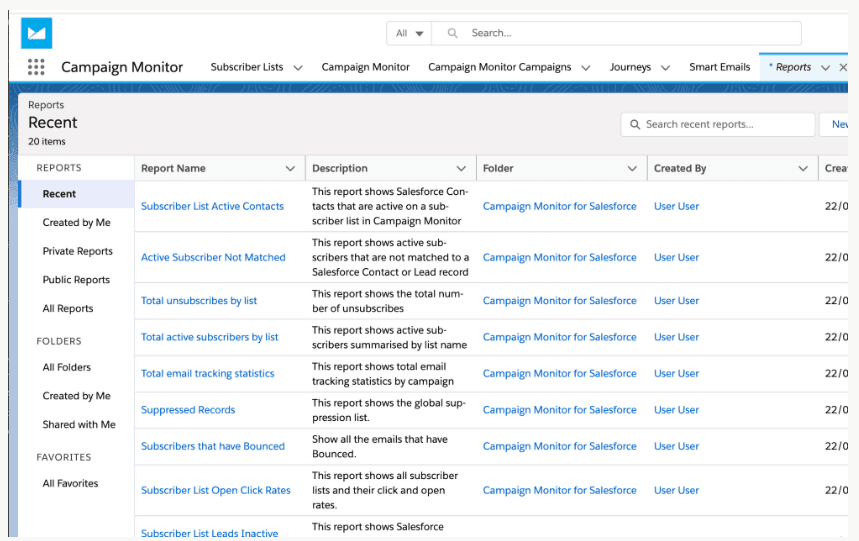Open the Subscriber List Active Contacts report
This screenshot has width=859, height=541.
click(x=213, y=206)
